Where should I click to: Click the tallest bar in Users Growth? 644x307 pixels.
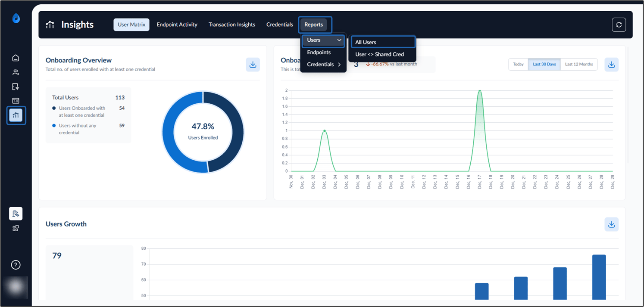pyautogui.click(x=599, y=277)
